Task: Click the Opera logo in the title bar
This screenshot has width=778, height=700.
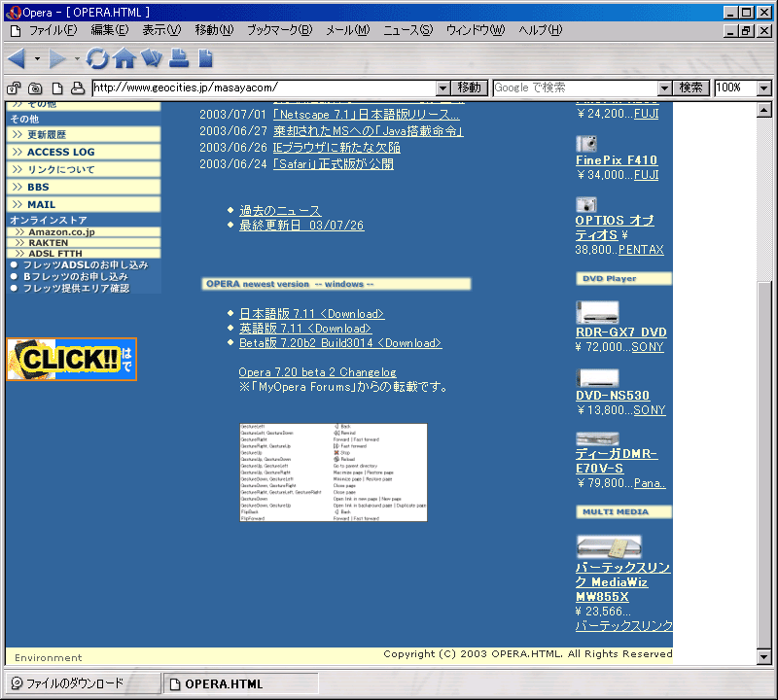Action: point(13,13)
